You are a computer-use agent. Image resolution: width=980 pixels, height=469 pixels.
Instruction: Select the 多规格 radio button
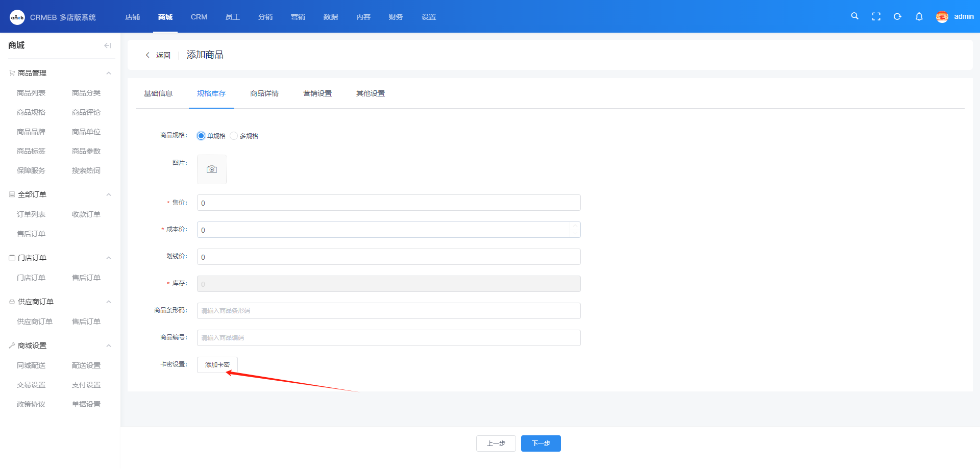pos(234,136)
